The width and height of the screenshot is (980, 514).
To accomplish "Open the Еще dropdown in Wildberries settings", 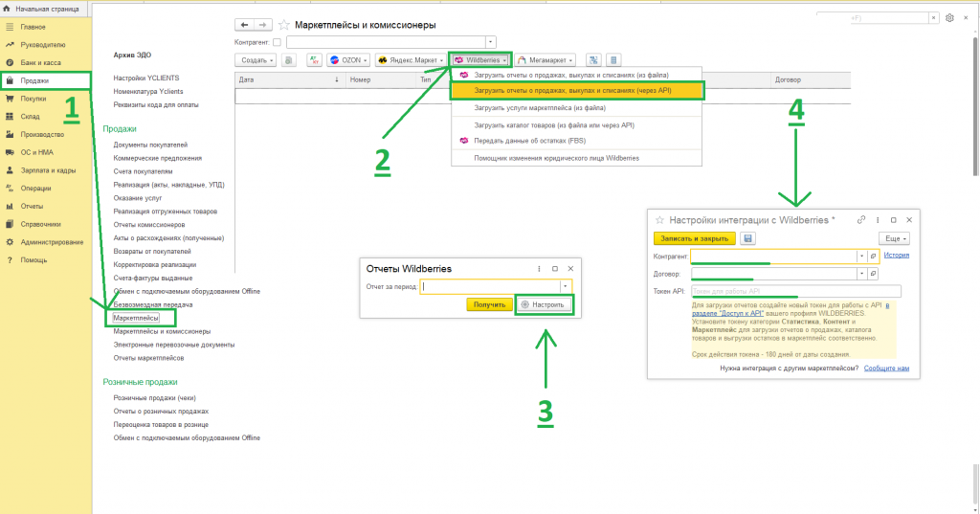I will [x=895, y=238].
